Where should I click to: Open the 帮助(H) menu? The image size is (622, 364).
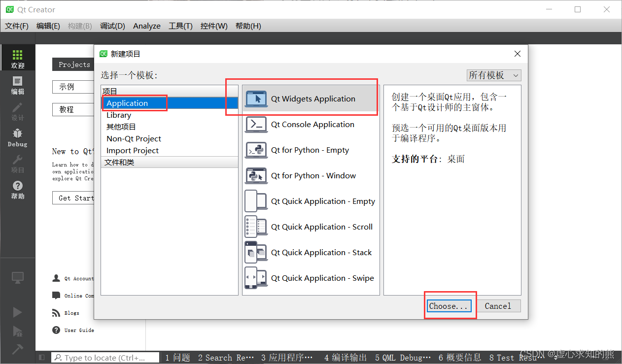click(x=248, y=26)
